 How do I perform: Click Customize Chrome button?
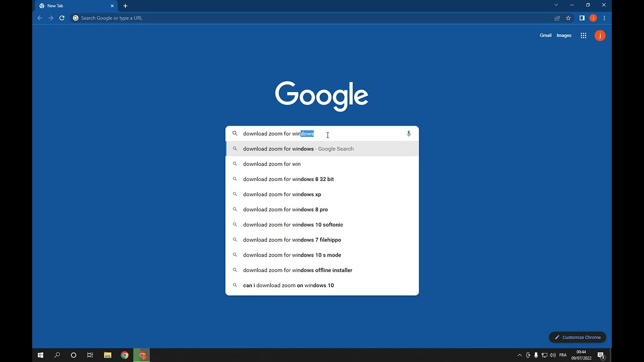pos(578,337)
